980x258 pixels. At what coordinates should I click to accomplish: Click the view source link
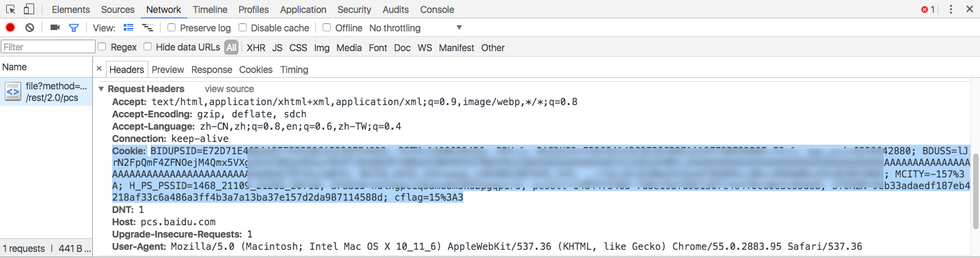coord(229,89)
